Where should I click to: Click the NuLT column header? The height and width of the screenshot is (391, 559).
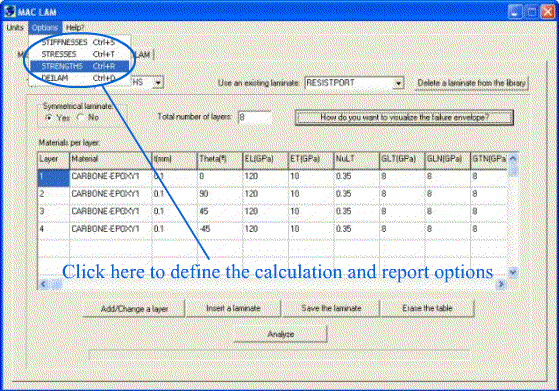click(x=357, y=160)
